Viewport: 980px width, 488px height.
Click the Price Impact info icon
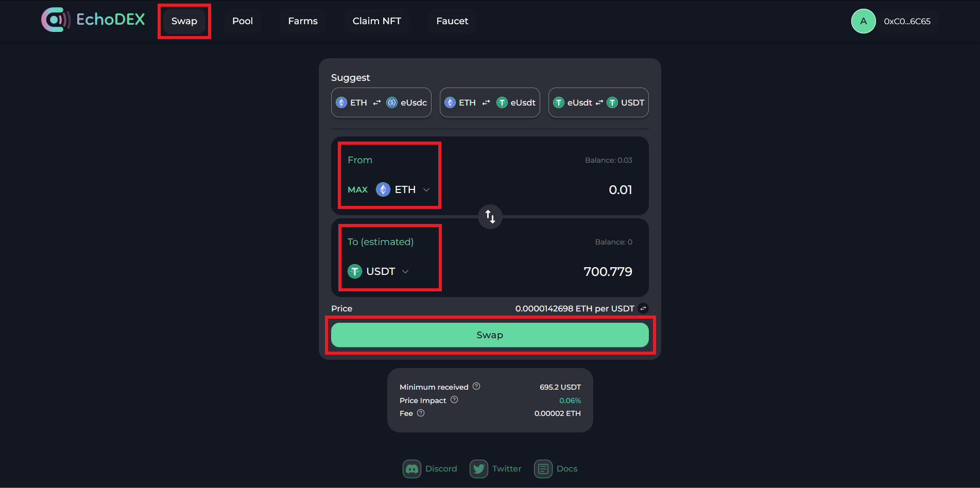454,399
